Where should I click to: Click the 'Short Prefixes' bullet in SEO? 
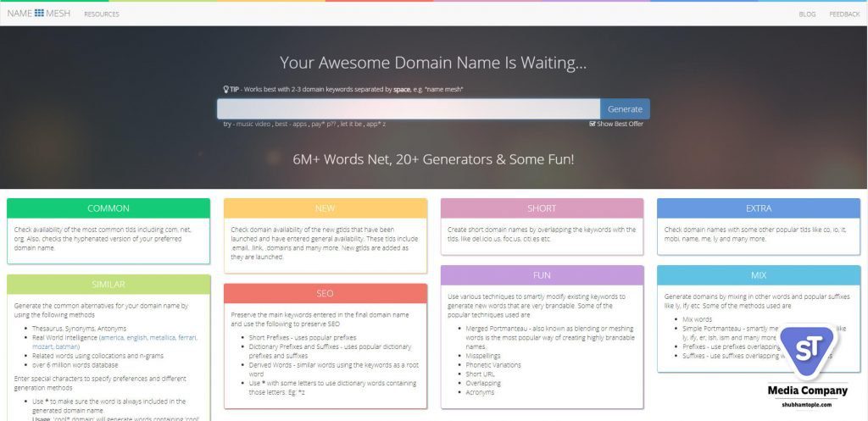[303, 337]
